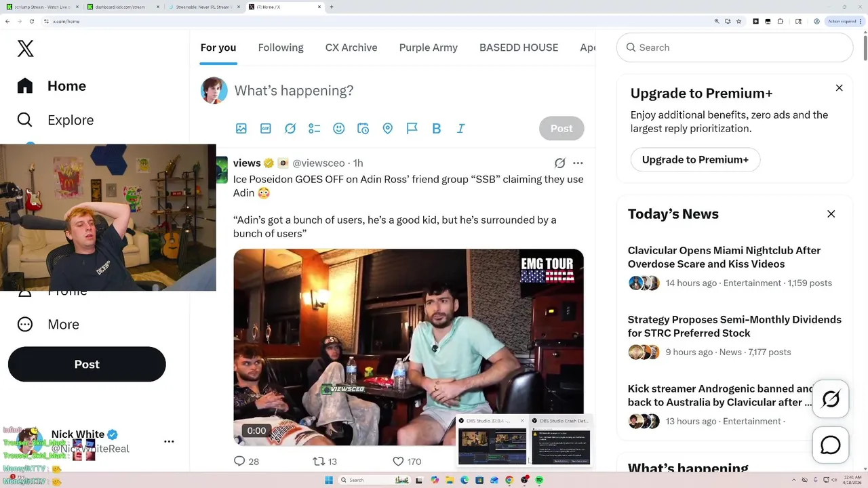Click the Upgrade to Premium+ button

[x=695, y=159]
